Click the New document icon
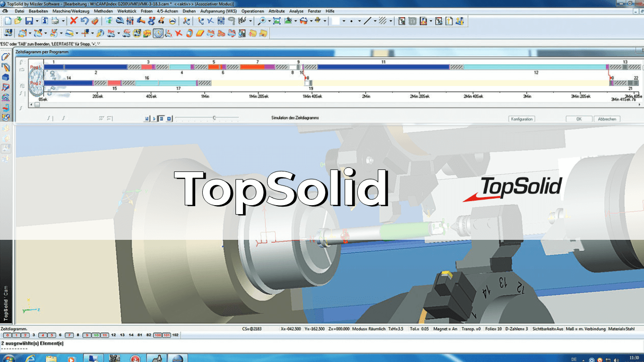This screenshot has width=644, height=362. 8,21
